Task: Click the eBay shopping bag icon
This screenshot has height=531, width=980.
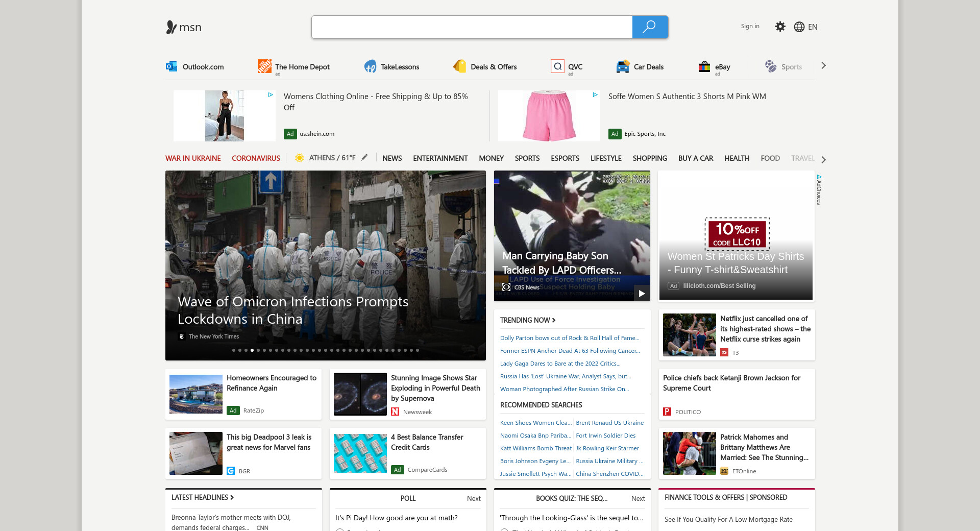Action: pyautogui.click(x=704, y=66)
